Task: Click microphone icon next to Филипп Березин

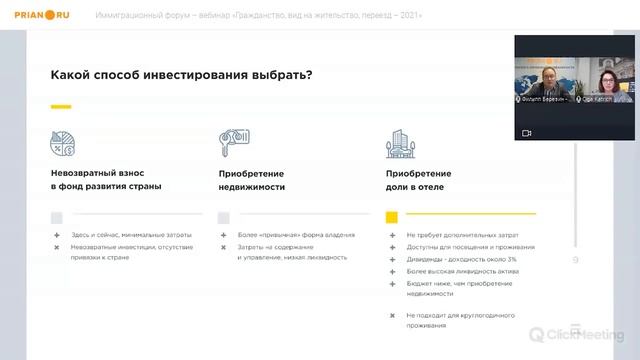Action: coord(518,99)
